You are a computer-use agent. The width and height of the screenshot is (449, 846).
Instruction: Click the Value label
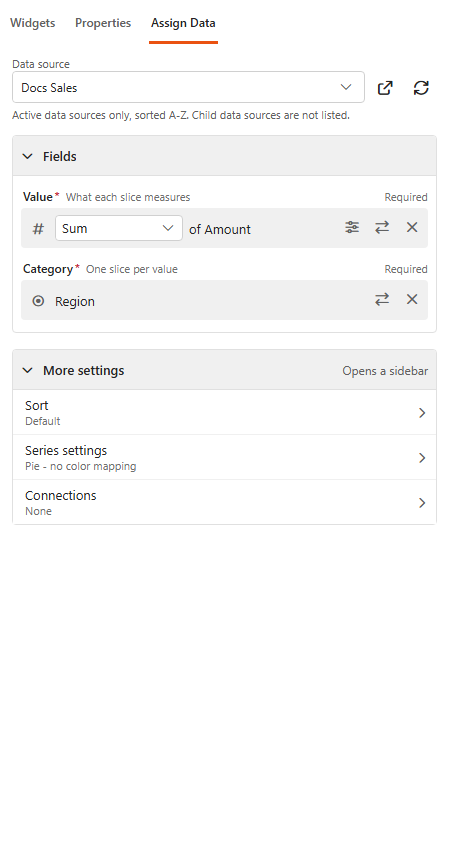pos(37,197)
